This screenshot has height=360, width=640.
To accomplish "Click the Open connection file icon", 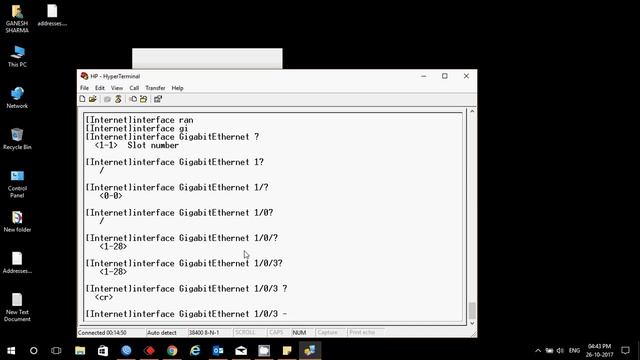I will click(93, 99).
